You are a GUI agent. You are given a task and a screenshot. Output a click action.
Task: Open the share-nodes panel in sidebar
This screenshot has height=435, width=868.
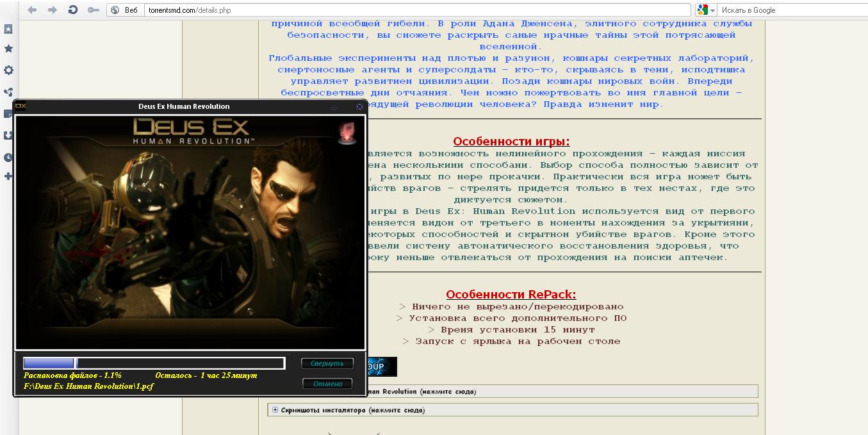[x=8, y=92]
